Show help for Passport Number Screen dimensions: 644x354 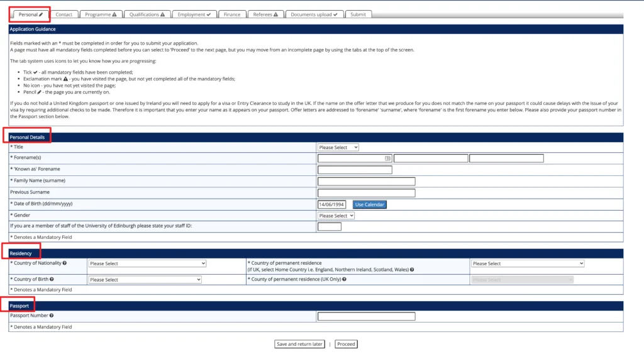point(52,316)
